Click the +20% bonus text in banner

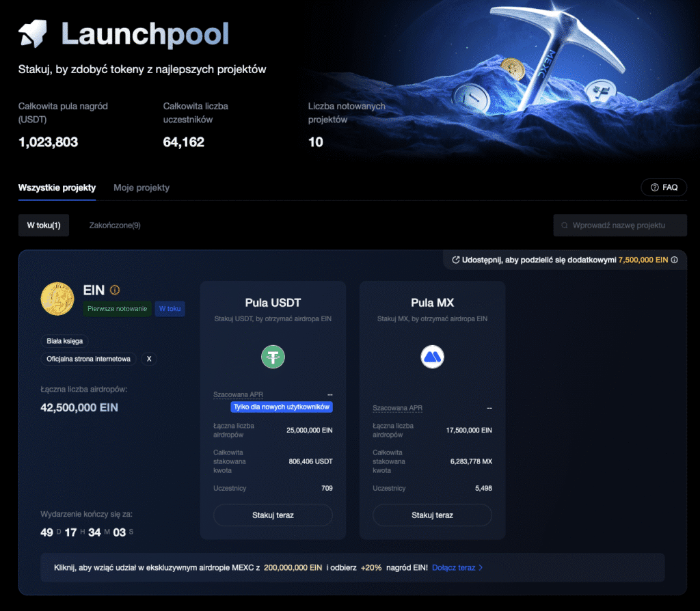371,568
